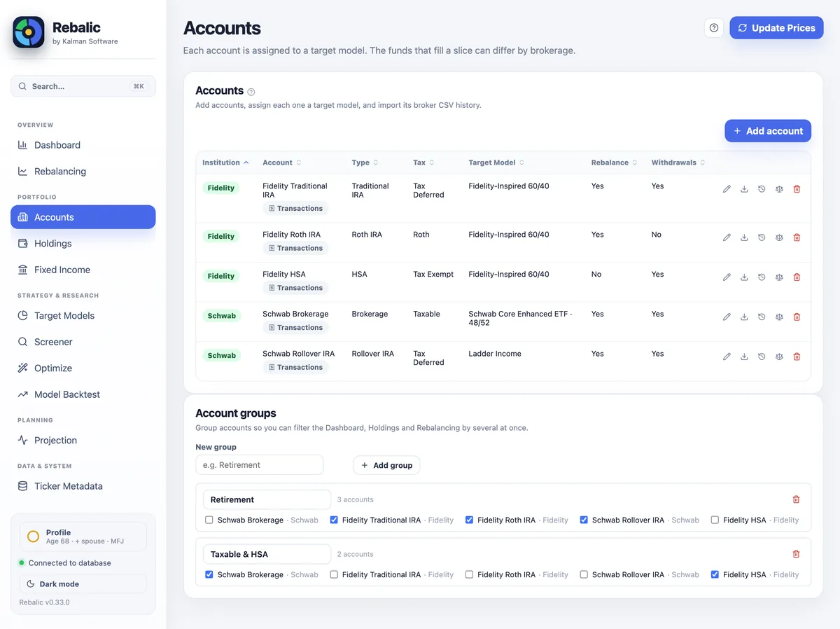This screenshot has width=840, height=629.
Task: Uncheck Schwab Rollover IRA in Retirement group
Action: pyautogui.click(x=584, y=520)
